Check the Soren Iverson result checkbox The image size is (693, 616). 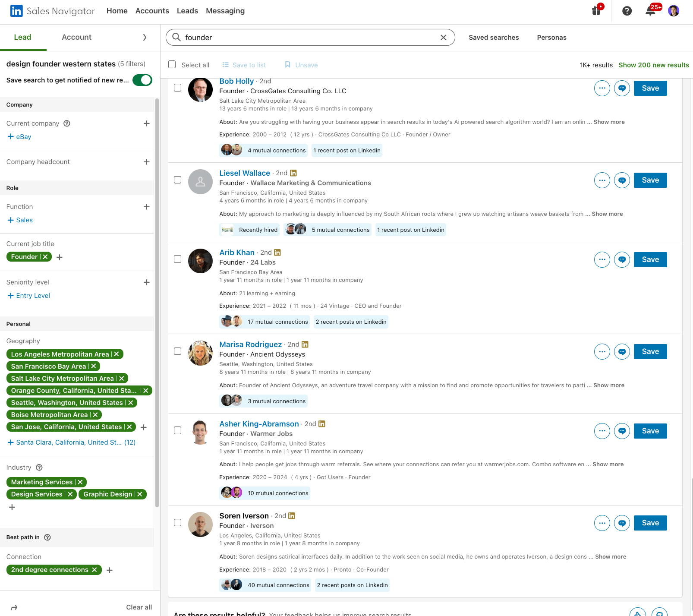tap(177, 522)
